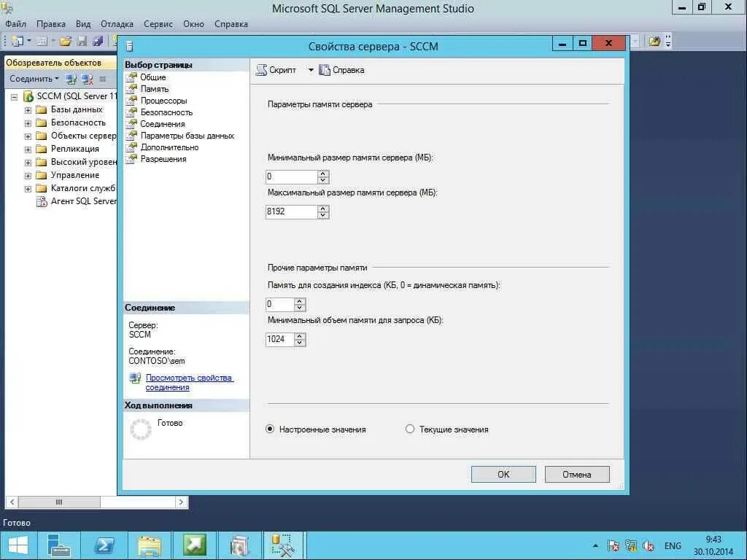The height and width of the screenshot is (560, 747).
Task: Increase the maximum server memory value
Action: click(323, 209)
